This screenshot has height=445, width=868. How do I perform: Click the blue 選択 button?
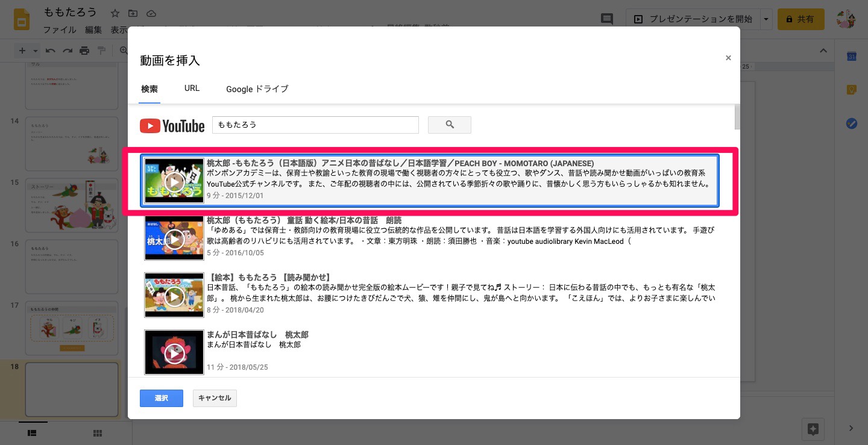point(162,398)
